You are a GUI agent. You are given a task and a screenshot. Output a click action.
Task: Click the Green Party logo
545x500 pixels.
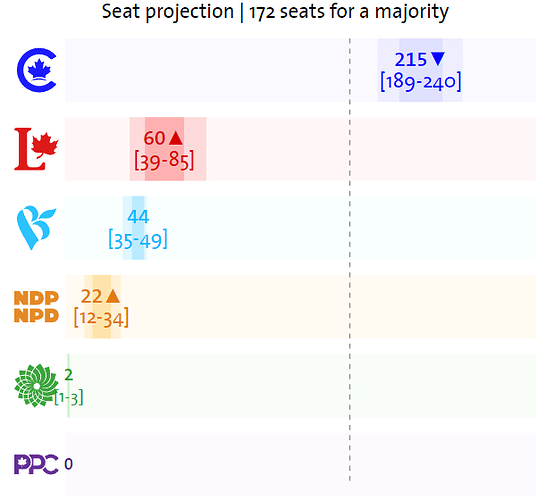[x=36, y=385]
